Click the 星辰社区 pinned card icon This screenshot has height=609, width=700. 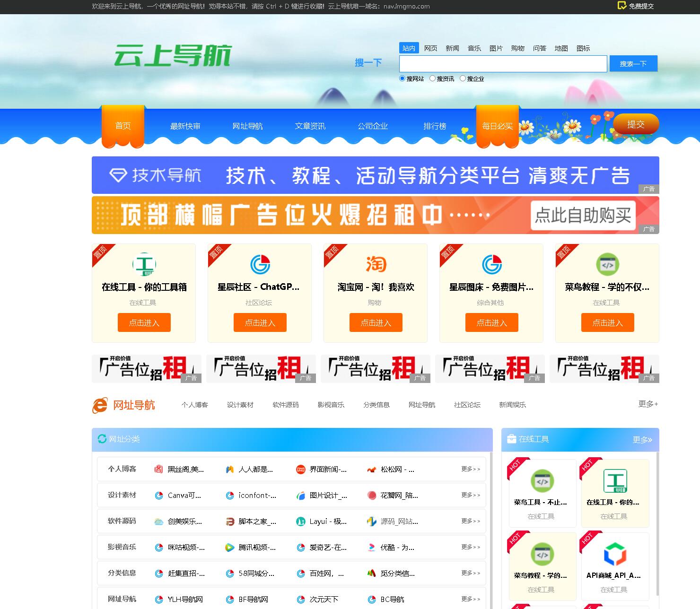click(x=260, y=264)
